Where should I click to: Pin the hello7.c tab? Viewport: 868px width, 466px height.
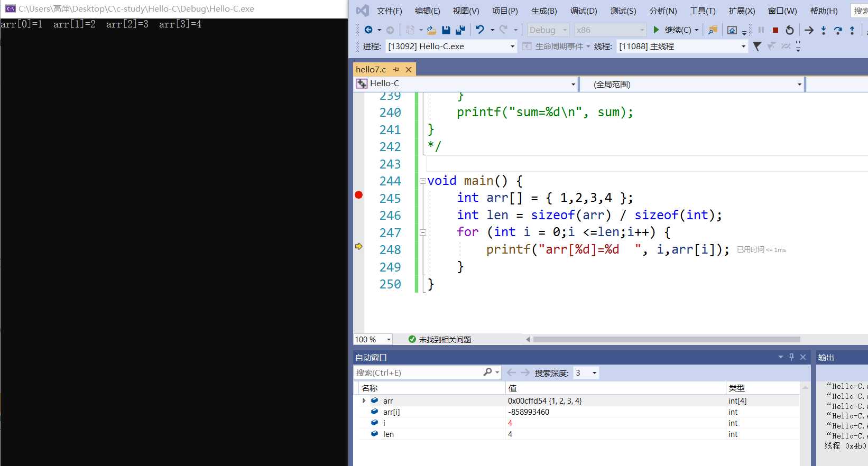point(396,69)
